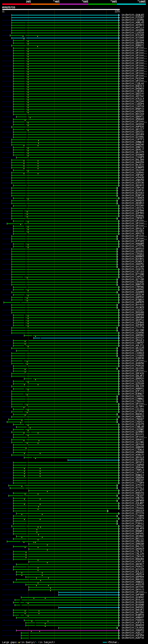Click hit label UniRef100_Q6DIV0
Screen dimensions: 148x644
pos(133,94)
